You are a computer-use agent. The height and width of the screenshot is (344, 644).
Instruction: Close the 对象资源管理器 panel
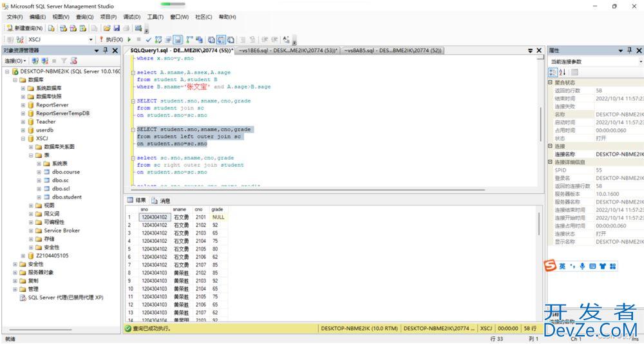pos(115,50)
